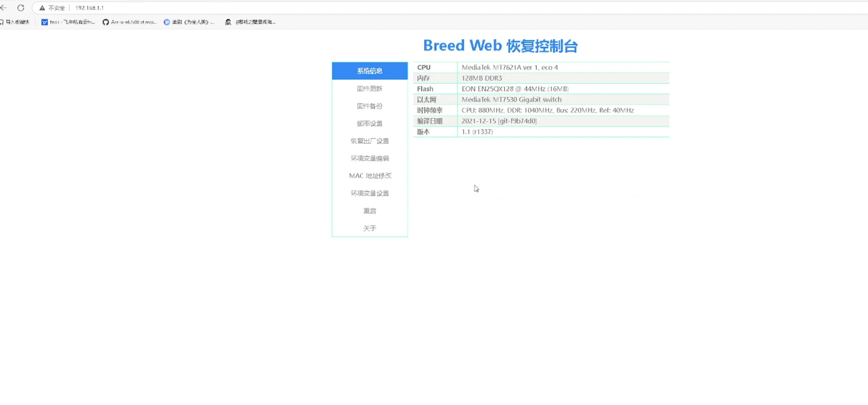Viewport: 868px width, 405px height.
Task: Click the MediaTek MT7530 Gigabit switch value
Action: [x=511, y=99]
